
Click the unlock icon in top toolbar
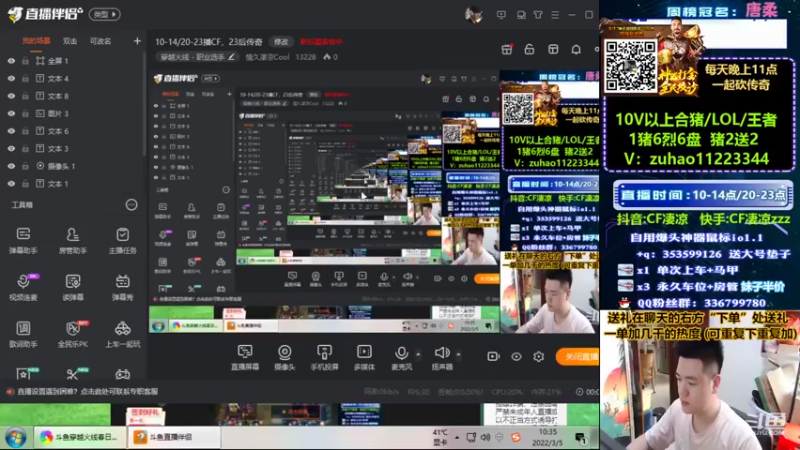click(530, 49)
